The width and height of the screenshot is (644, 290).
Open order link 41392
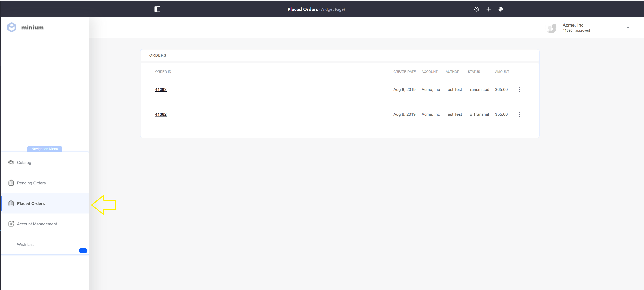tap(161, 89)
